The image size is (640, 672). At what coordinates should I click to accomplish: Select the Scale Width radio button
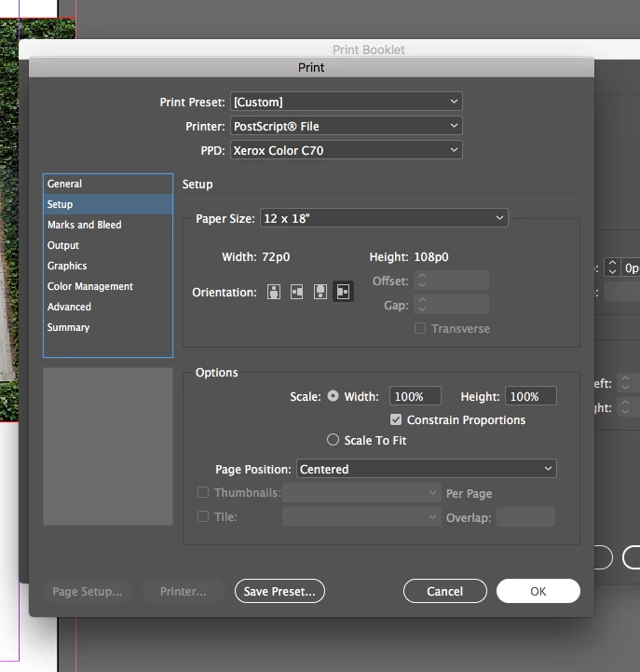(333, 396)
